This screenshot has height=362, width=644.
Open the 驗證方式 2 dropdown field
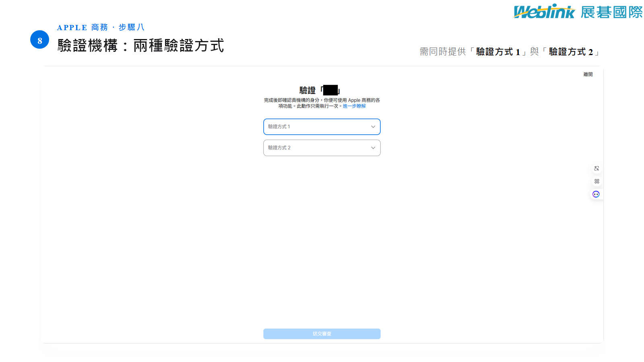(322, 148)
